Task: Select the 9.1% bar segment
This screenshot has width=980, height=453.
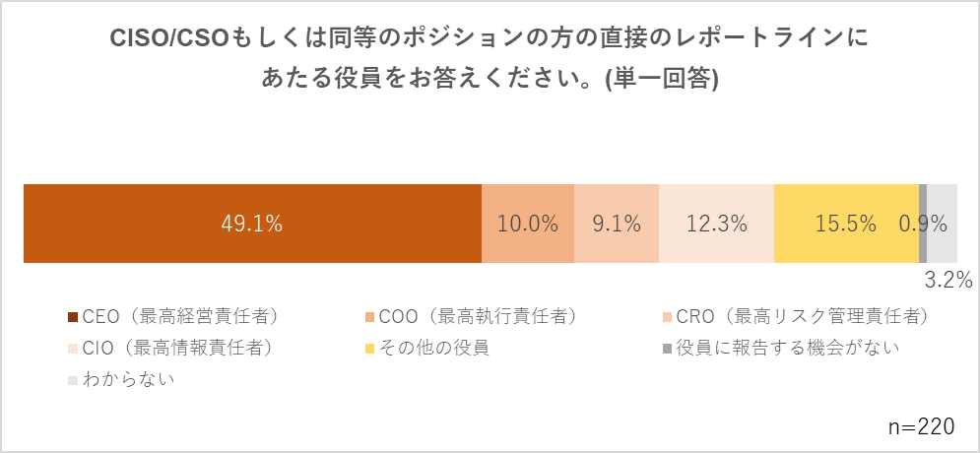Action: tap(617, 224)
